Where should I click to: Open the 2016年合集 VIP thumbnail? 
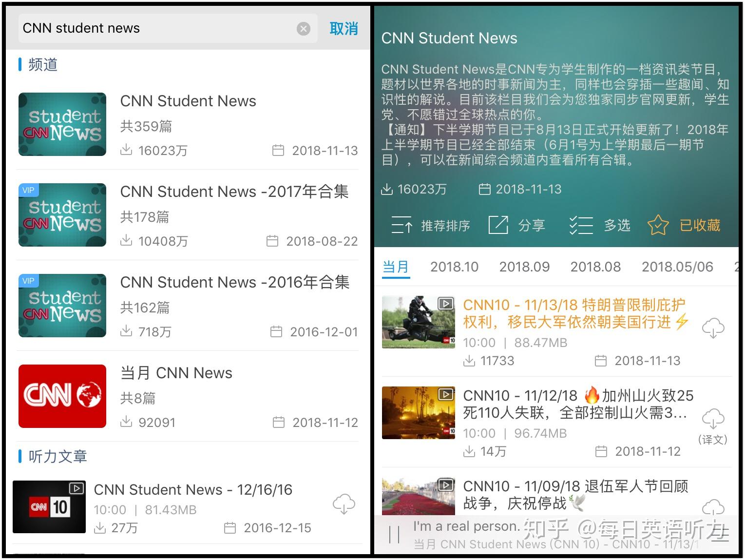pos(62,306)
